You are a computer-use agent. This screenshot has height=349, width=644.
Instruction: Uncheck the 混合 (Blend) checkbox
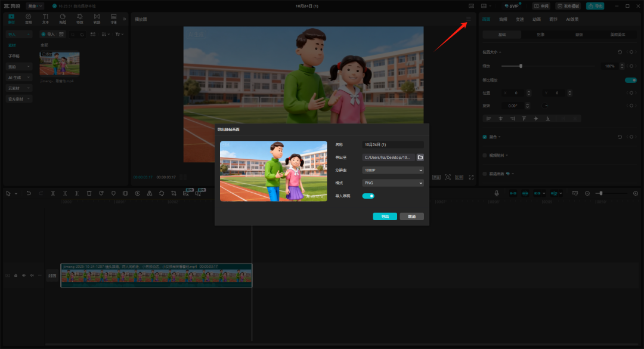[x=485, y=137]
